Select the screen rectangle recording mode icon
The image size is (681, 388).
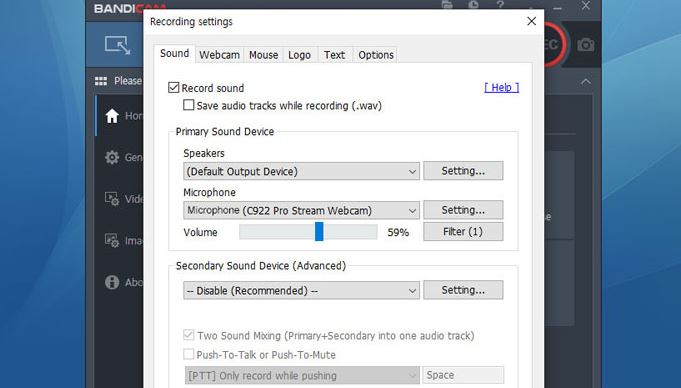point(117,45)
